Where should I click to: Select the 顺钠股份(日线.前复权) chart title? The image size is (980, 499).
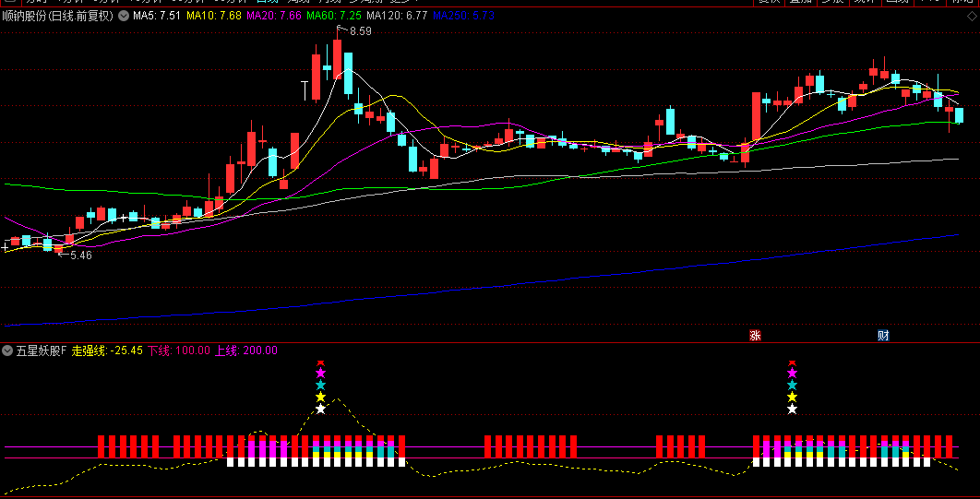click(x=58, y=16)
